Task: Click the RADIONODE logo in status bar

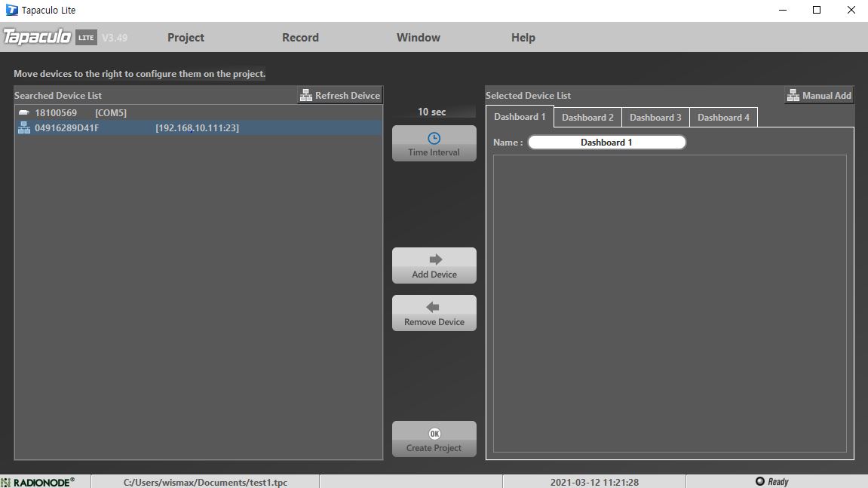Action: (x=38, y=482)
